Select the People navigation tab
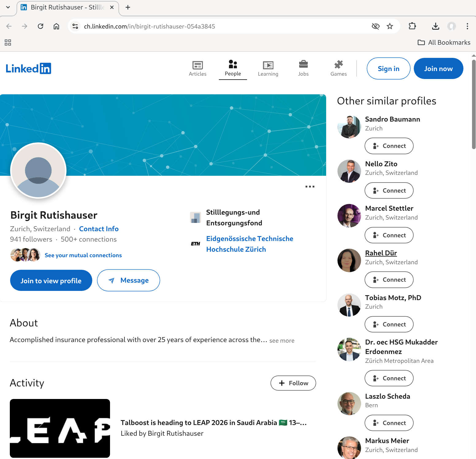476x459 pixels. pos(233,68)
